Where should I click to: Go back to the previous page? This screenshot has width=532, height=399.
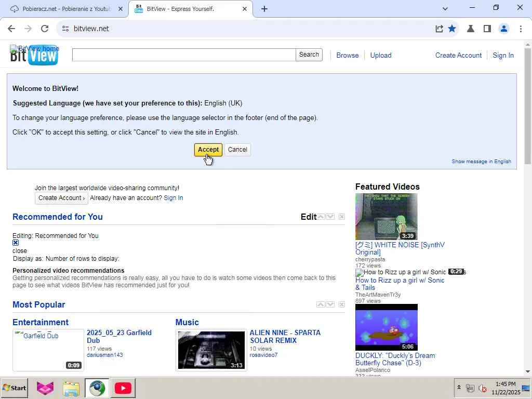[11, 29]
